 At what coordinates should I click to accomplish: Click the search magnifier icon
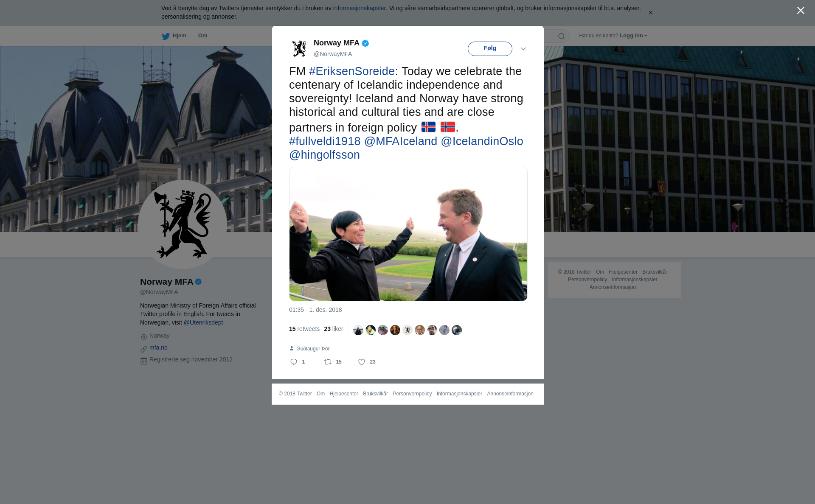[562, 36]
